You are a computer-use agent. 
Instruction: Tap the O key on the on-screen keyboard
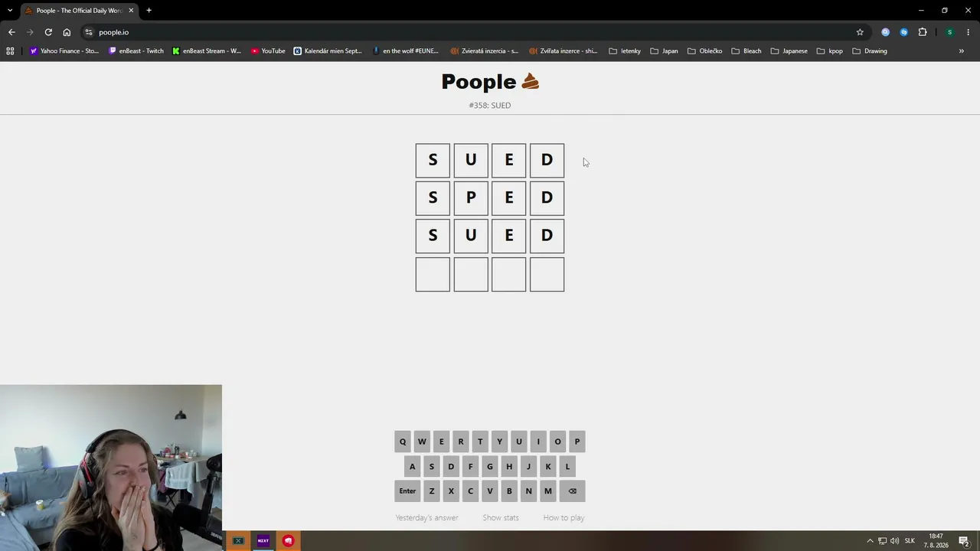tap(557, 442)
